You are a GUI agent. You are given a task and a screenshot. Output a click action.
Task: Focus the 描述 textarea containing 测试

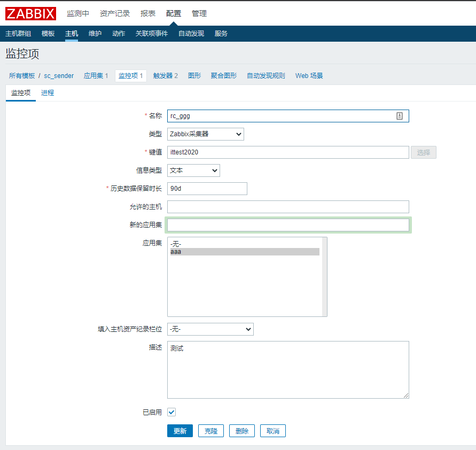(x=288, y=370)
